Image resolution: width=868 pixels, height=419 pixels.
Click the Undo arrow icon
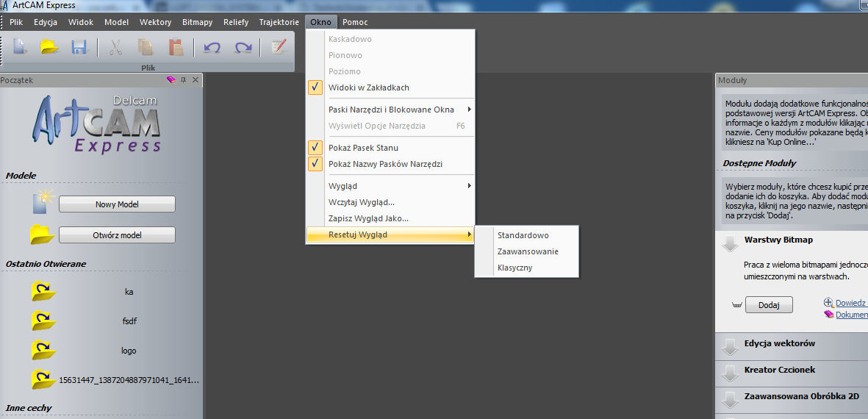click(x=212, y=48)
